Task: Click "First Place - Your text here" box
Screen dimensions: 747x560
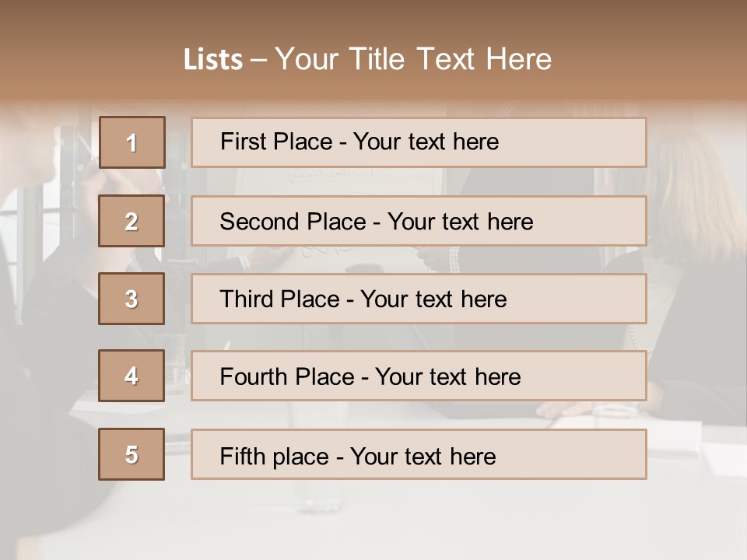Action: 419,142
